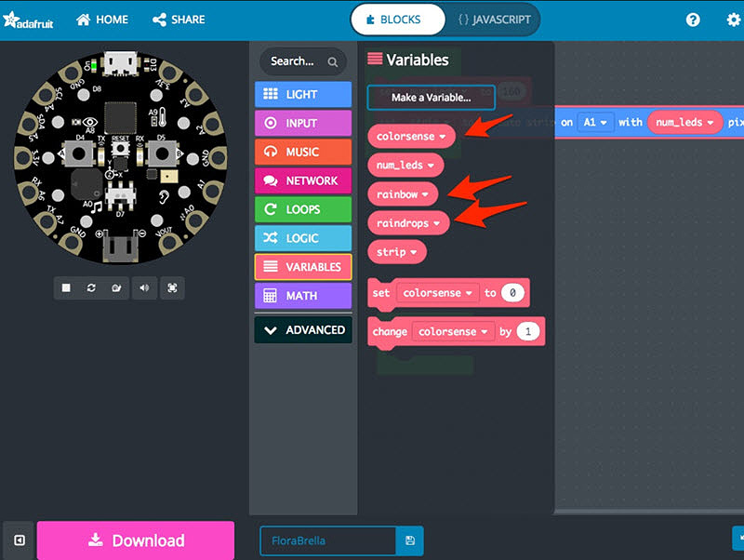Open the slow-mo debug simulator option

117,288
